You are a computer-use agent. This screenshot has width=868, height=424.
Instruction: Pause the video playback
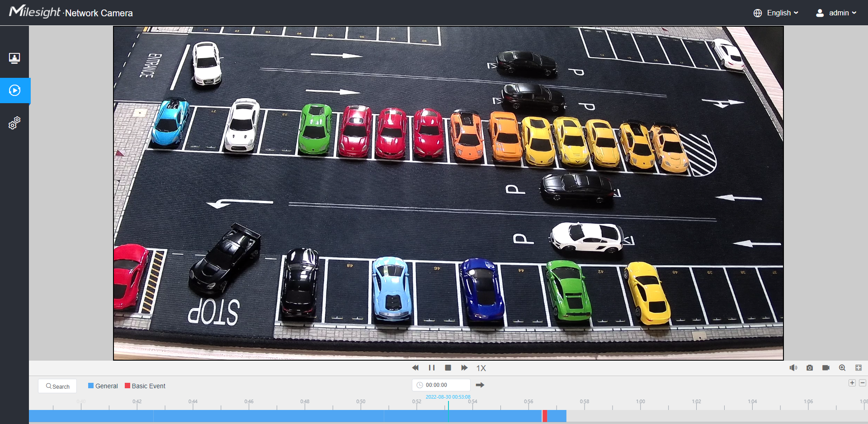432,368
